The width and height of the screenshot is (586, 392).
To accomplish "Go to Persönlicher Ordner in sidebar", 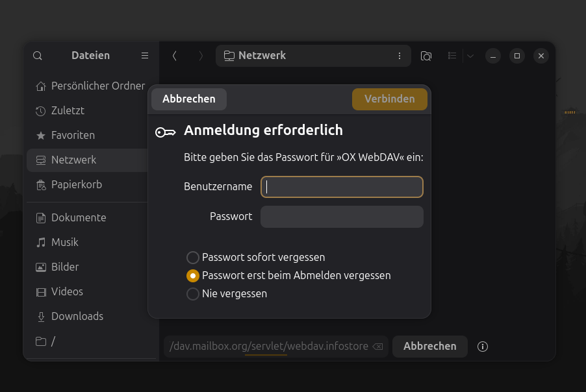I will (97, 86).
